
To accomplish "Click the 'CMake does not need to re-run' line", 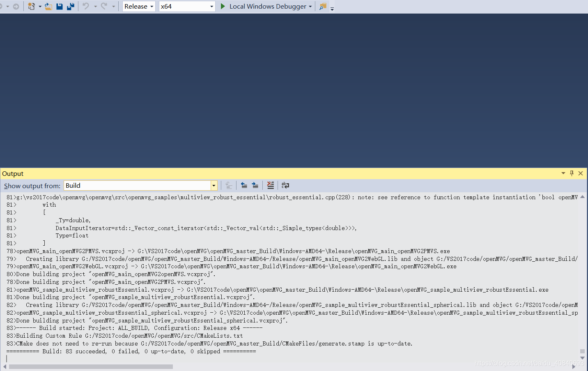I will click(209, 343).
